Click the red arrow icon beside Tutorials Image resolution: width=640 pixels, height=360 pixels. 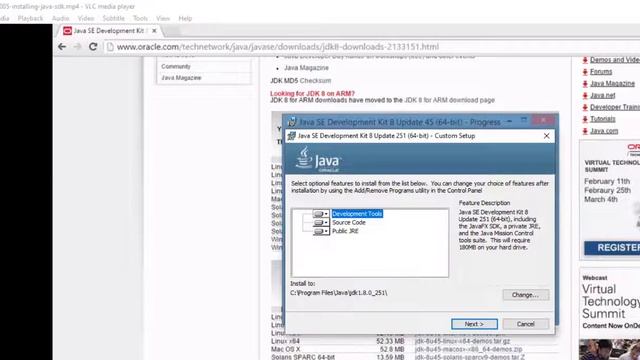585,119
